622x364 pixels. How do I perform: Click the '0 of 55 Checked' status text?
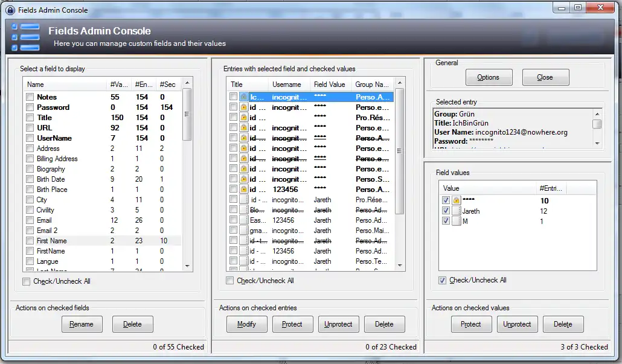coord(179,347)
